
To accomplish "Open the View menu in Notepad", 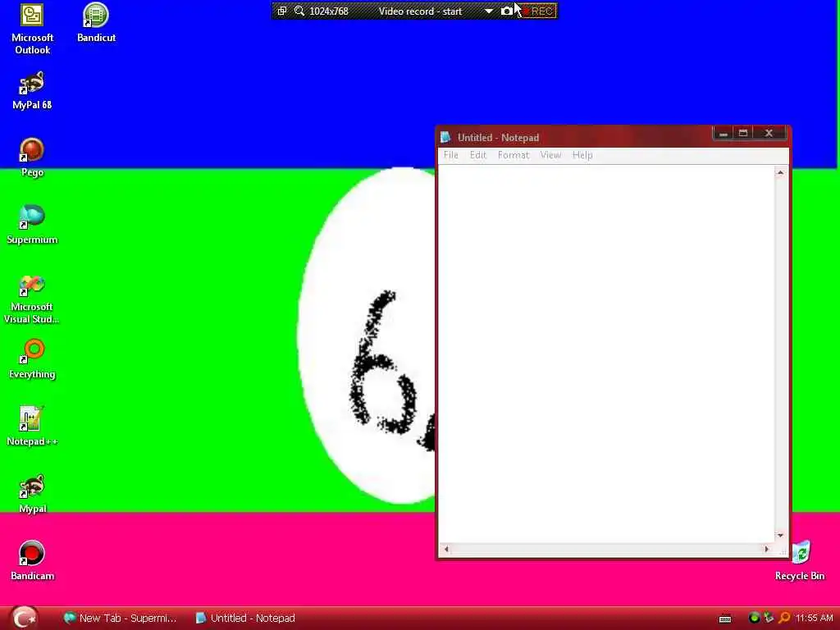I will click(550, 155).
